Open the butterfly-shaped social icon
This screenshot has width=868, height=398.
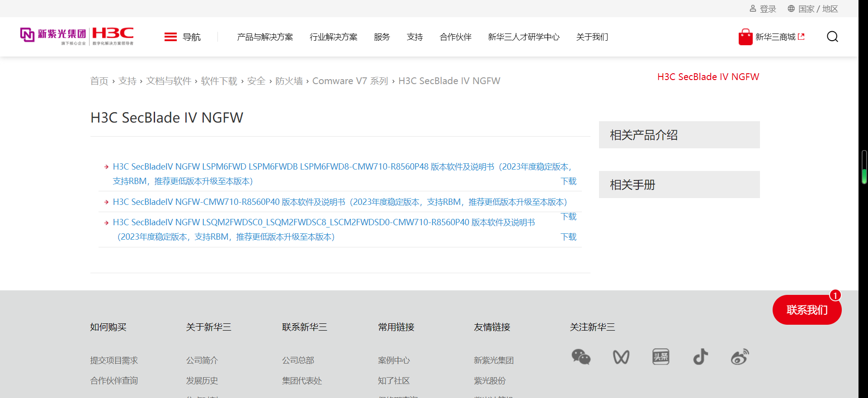point(621,357)
